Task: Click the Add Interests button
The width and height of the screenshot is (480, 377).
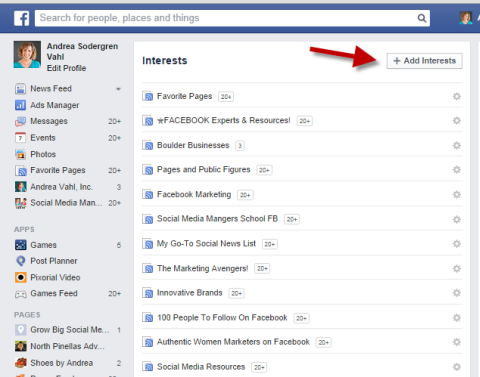Action: (424, 61)
